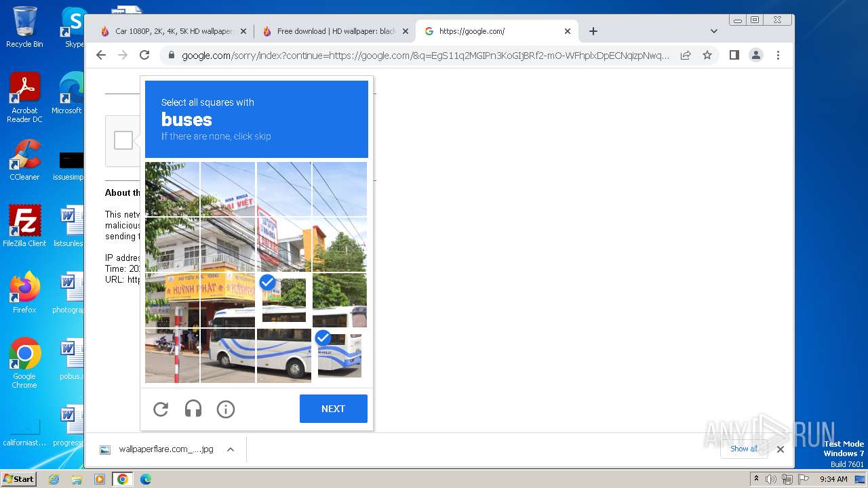868x488 pixels.
Task: Open Google Chrome desktop shortcut
Action: pyautogui.click(x=24, y=363)
